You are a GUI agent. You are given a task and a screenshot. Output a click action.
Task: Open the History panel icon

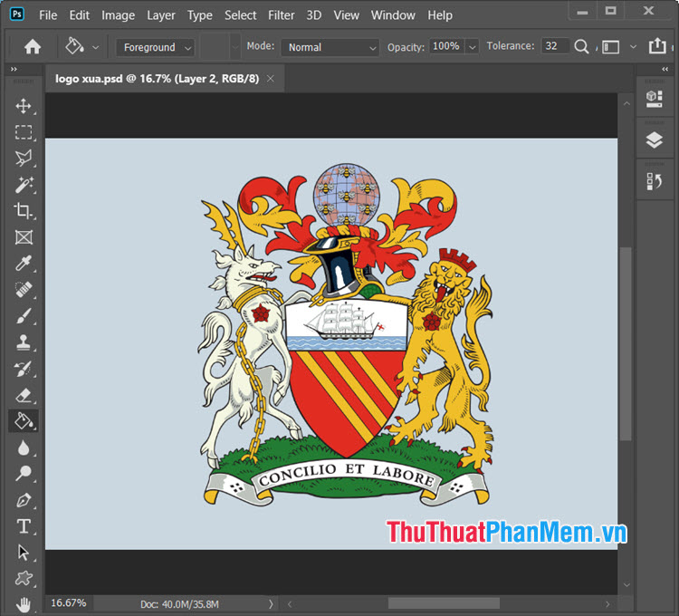click(654, 181)
